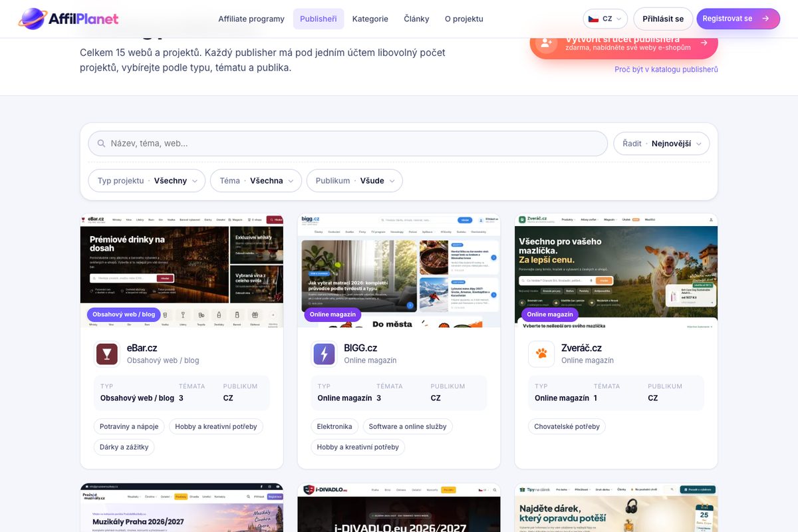This screenshot has width=798, height=532.
Task: Click BIGG.cz Hobby a kreativní potřeby tag
Action: (x=358, y=447)
